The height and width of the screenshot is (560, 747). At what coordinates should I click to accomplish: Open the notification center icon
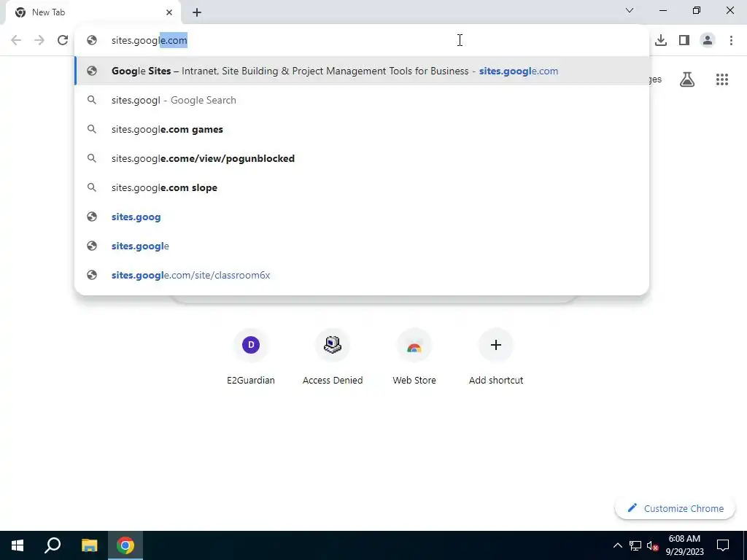[723, 545]
